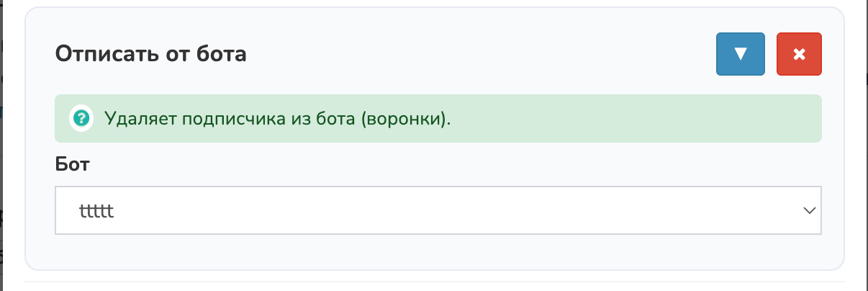Viewport: 868px width, 291px height.
Task: Delete the Отписать от бота action
Action: pyautogui.click(x=799, y=54)
